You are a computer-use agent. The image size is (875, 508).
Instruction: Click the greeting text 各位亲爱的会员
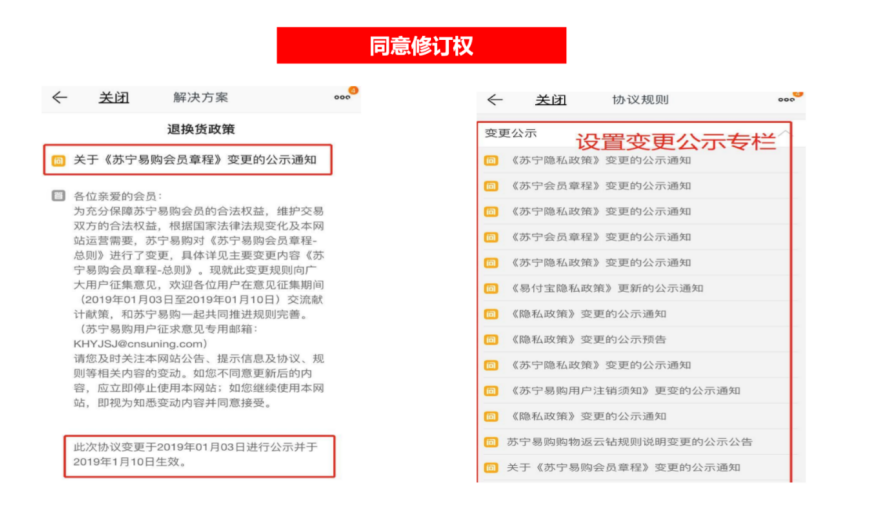coord(118,196)
